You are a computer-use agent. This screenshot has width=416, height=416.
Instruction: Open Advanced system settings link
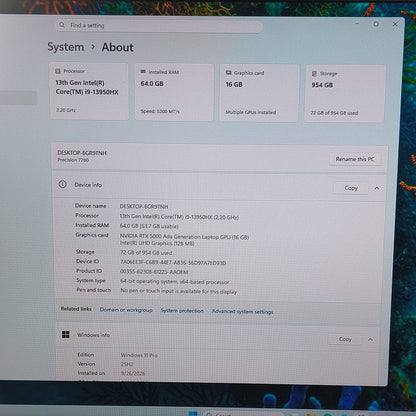tap(242, 311)
